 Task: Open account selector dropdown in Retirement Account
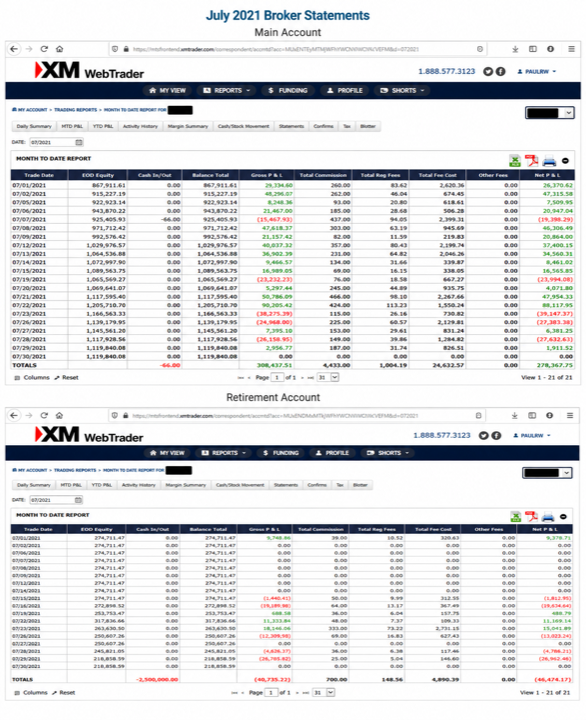[x=547, y=473]
